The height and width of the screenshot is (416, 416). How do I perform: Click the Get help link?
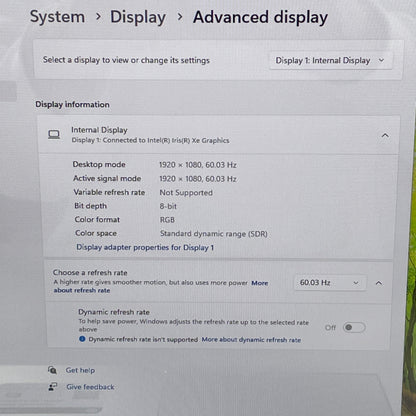(80, 370)
